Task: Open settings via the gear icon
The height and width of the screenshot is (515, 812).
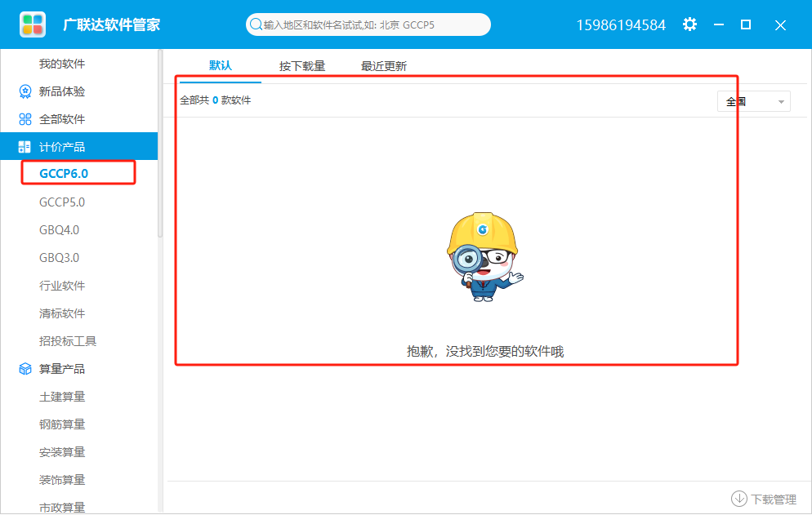Action: (689, 24)
